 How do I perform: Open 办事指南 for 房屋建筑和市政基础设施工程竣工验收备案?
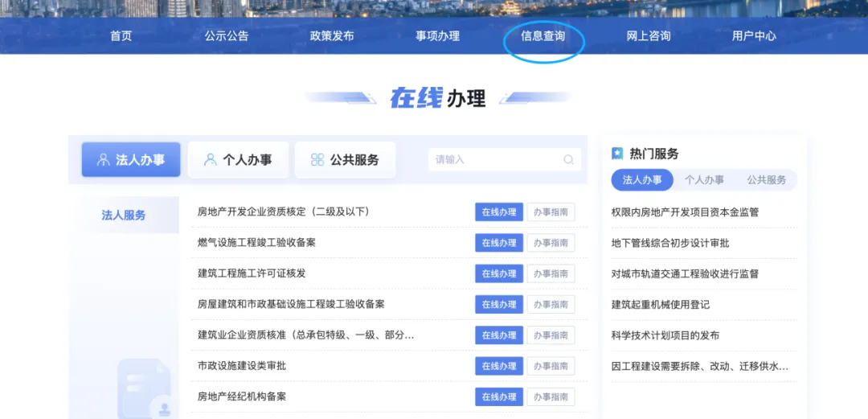point(551,304)
